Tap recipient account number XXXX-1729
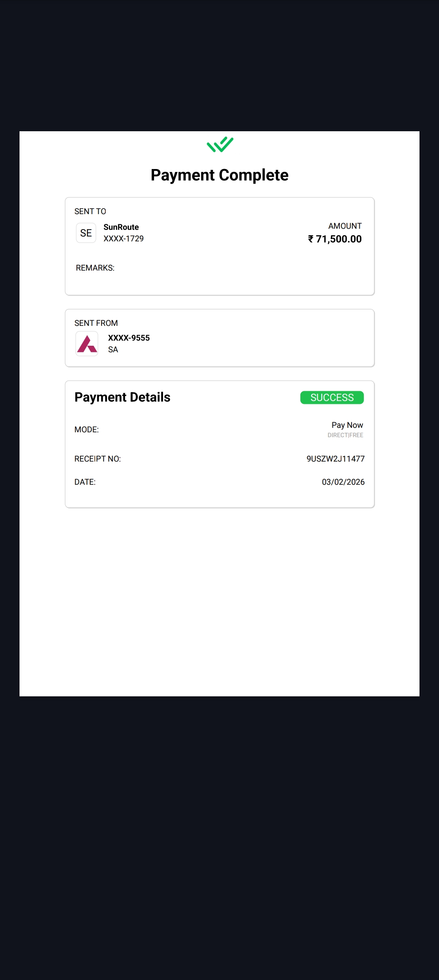 pos(124,238)
